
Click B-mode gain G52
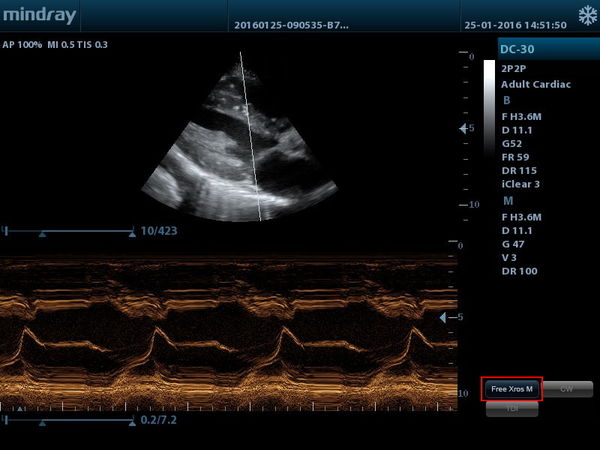pyautogui.click(x=512, y=144)
